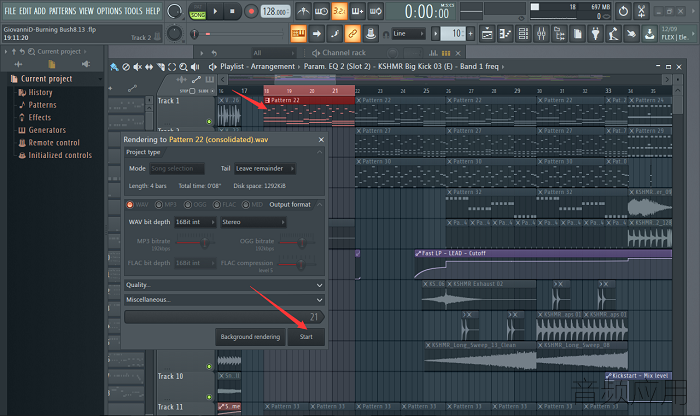Expand the Miscellaneous section
The width and height of the screenshot is (700, 416).
(x=224, y=300)
